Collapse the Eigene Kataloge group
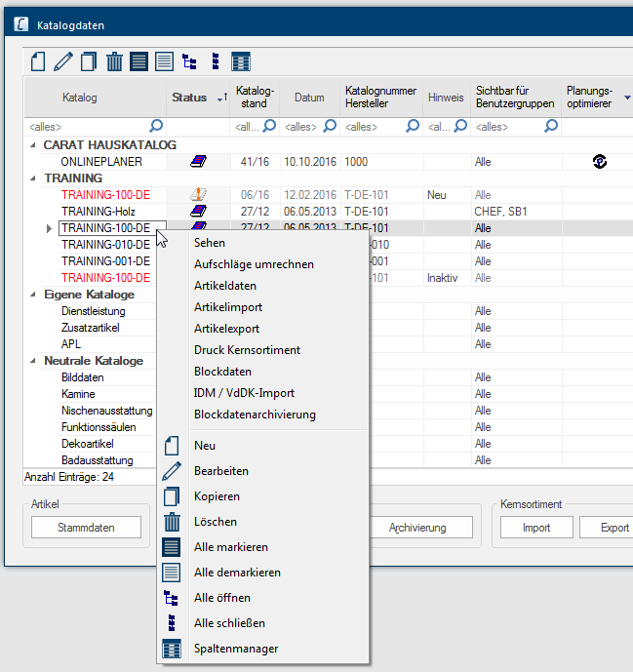The height and width of the screenshot is (672, 633). 33,295
